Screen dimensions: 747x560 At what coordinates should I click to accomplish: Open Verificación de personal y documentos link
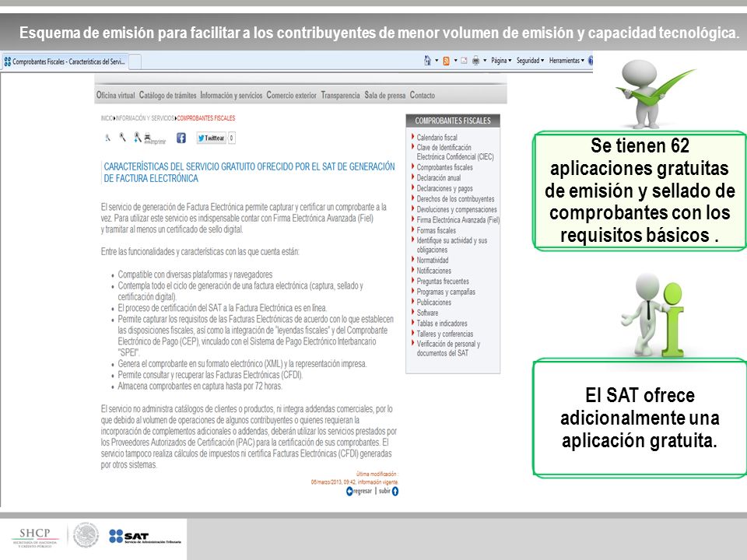pos(448,348)
